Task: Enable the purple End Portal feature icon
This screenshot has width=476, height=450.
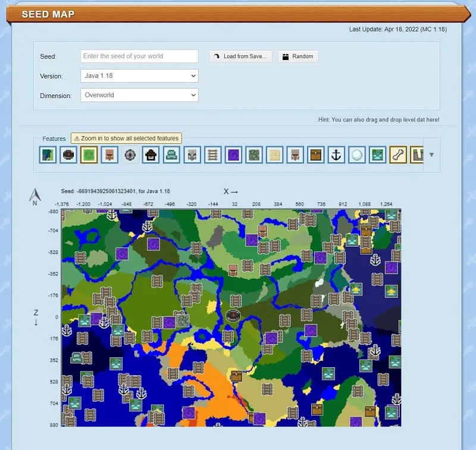Action: click(233, 155)
